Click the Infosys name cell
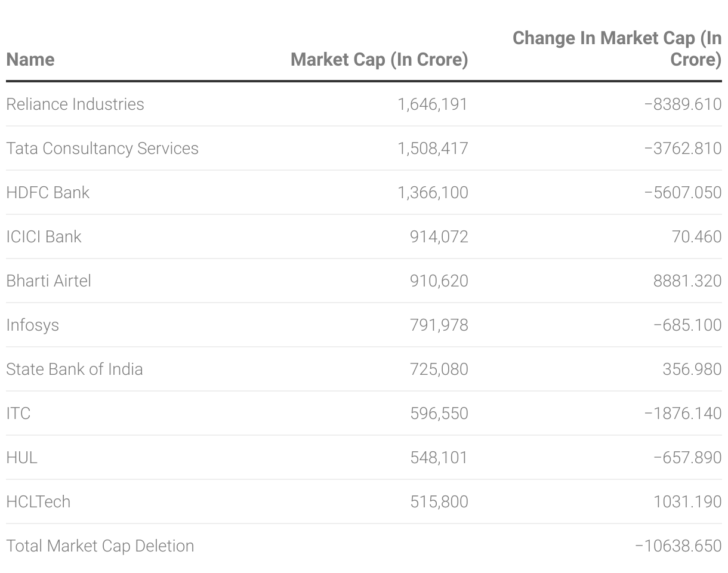Image resolution: width=728 pixels, height=573 pixels. [x=32, y=325]
